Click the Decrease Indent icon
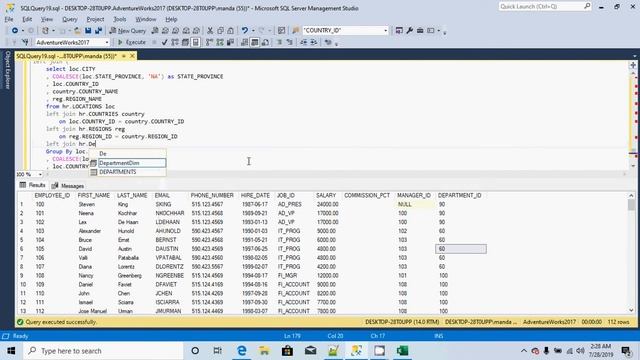 point(304,42)
